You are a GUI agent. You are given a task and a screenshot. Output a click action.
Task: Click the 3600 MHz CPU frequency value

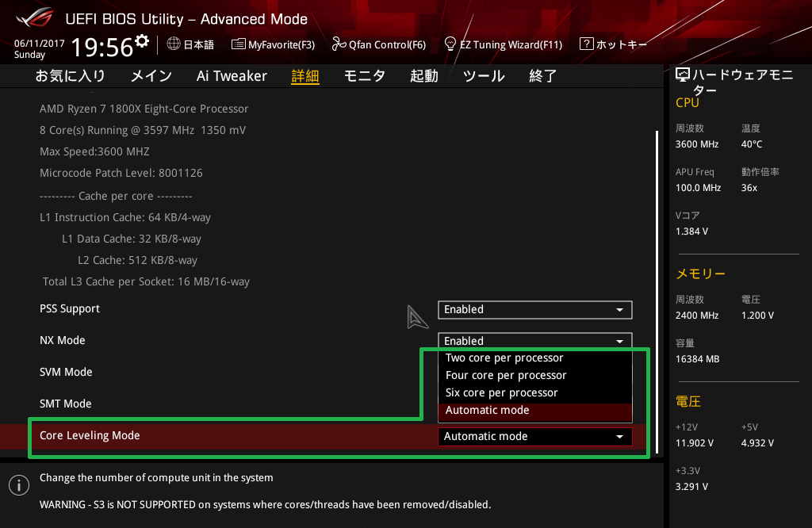pyautogui.click(x=697, y=144)
